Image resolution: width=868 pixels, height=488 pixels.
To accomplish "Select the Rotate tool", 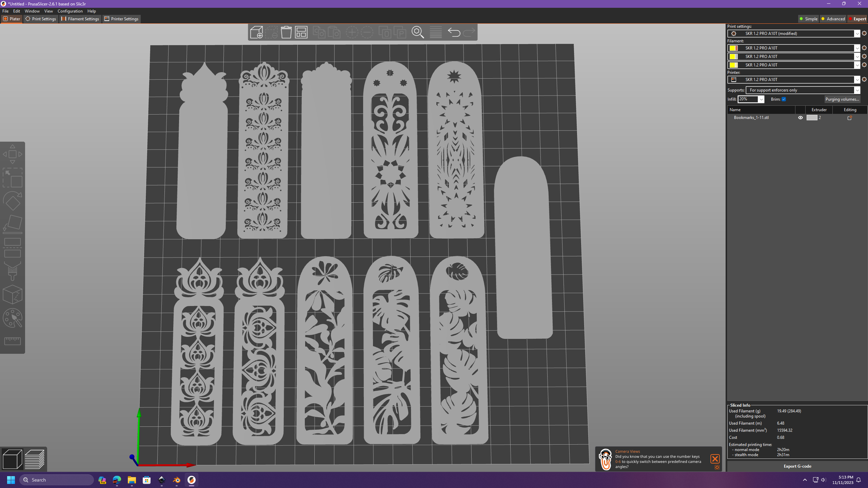I will [13, 201].
